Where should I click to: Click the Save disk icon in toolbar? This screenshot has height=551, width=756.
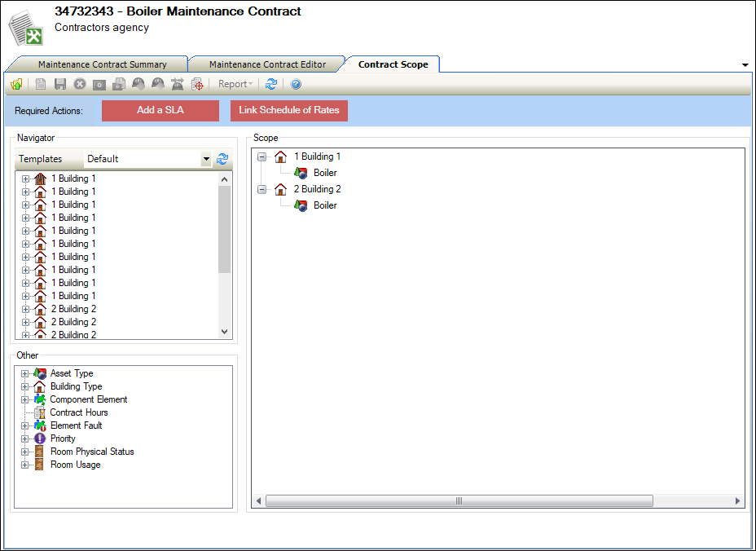pyautogui.click(x=60, y=84)
